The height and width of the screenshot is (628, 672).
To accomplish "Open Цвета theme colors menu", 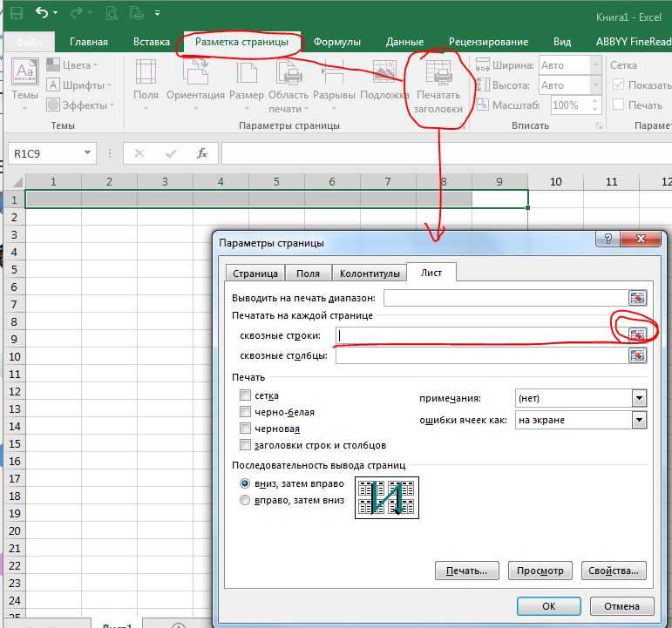I will 72,65.
